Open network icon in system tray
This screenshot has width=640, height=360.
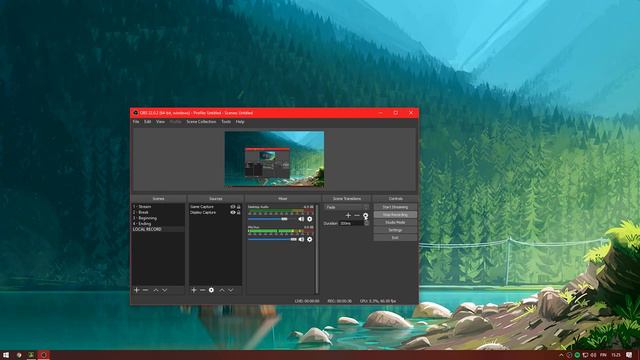585,356
